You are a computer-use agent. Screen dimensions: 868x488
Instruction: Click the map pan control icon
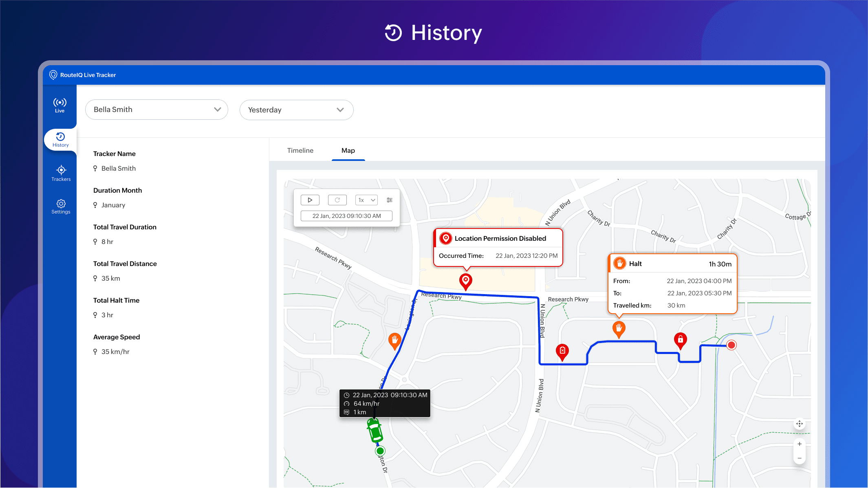click(800, 424)
